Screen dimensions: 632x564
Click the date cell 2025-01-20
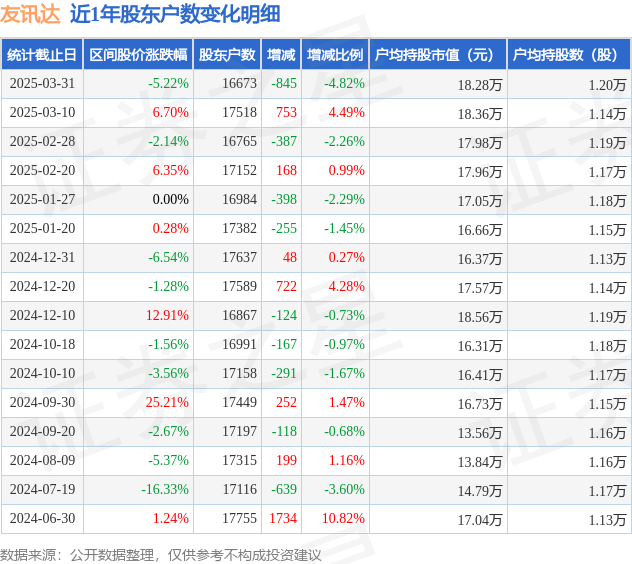[x=42, y=229]
